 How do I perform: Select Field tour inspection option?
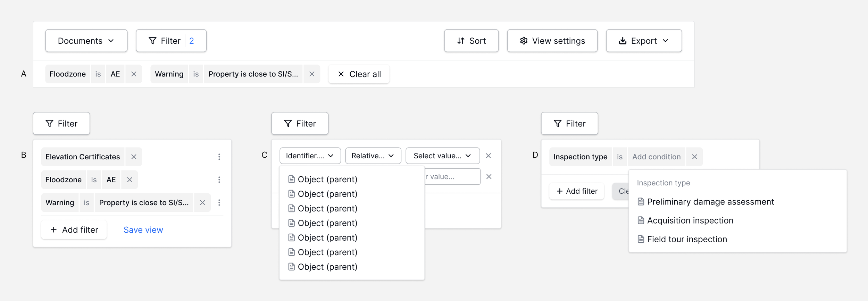click(x=686, y=240)
